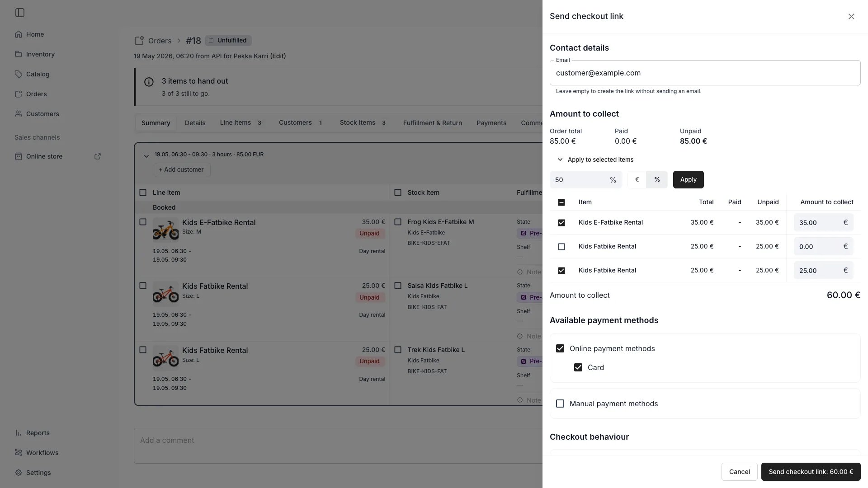Toggle Card payment checkbox
The image size is (868, 488).
(578, 367)
